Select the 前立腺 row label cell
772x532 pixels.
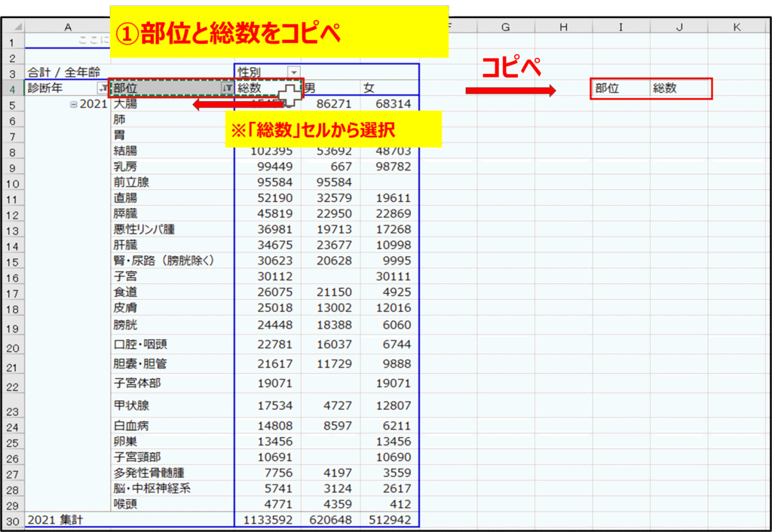pyautogui.click(x=172, y=182)
